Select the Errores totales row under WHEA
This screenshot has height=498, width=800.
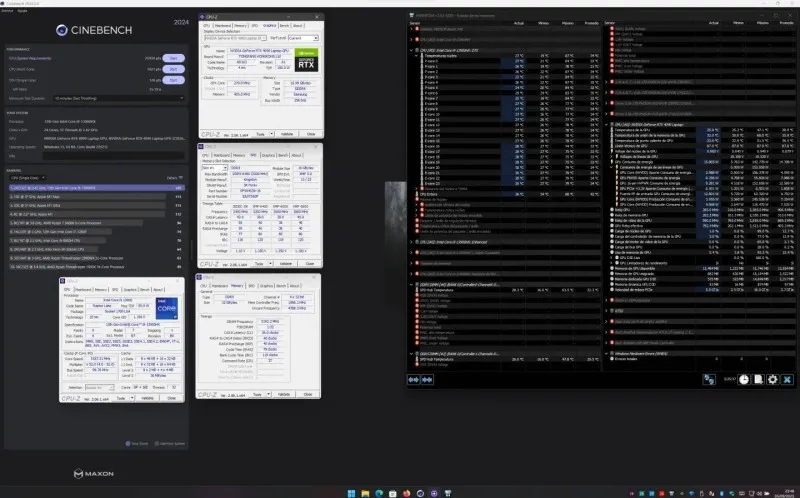click(x=703, y=359)
